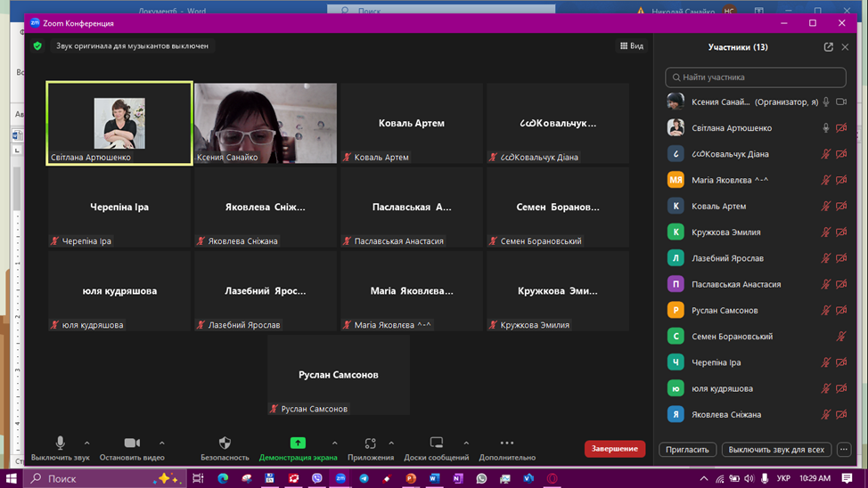
Task: Toggle Ксения Санайко microphone in participant list
Action: [825, 102]
